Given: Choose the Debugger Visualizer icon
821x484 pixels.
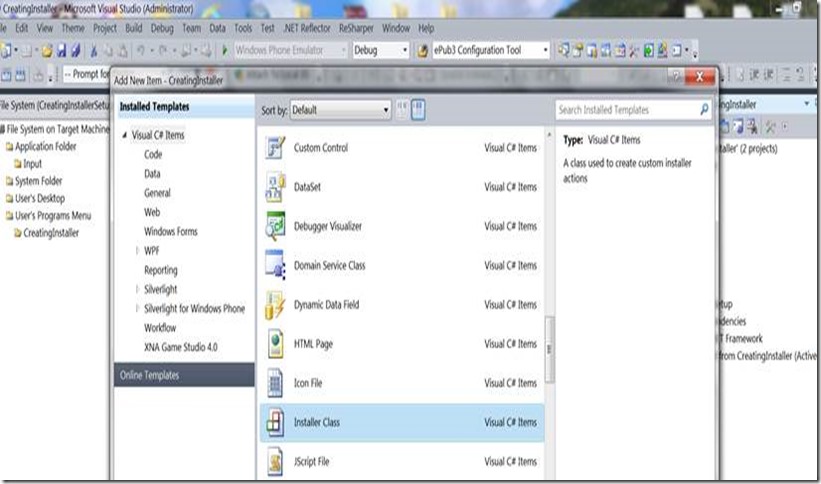Looking at the screenshot, I should (274, 226).
